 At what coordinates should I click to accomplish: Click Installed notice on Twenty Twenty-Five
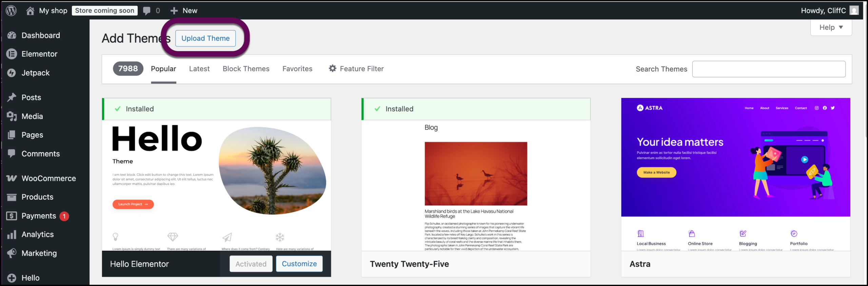pyautogui.click(x=476, y=109)
